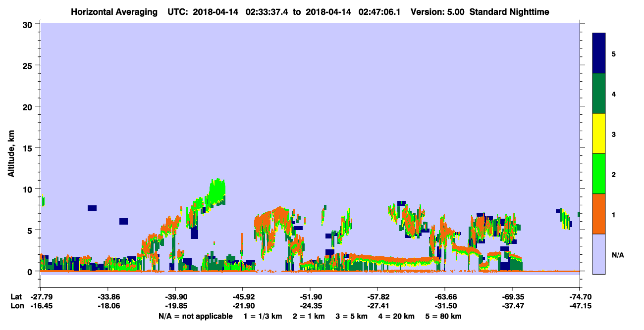644x330 pixels.
Task: Click the yellow level 3 color swatch
Action: [599, 134]
